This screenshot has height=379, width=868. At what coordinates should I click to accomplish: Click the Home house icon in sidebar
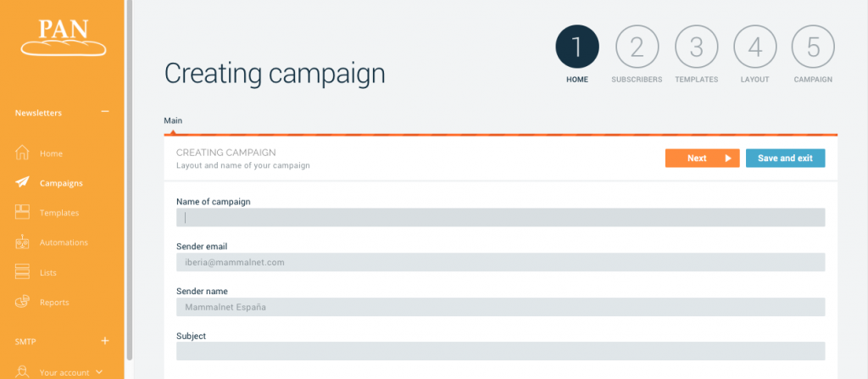(23, 153)
